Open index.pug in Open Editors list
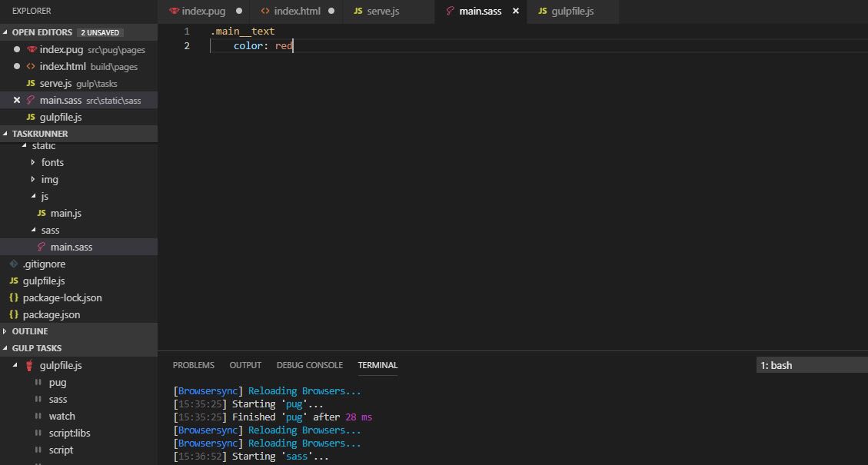Screen dimensions: 868x465 78,50
